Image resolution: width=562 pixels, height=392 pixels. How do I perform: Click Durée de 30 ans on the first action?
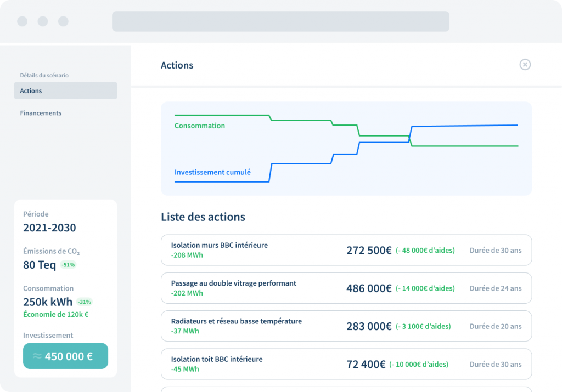click(x=496, y=249)
